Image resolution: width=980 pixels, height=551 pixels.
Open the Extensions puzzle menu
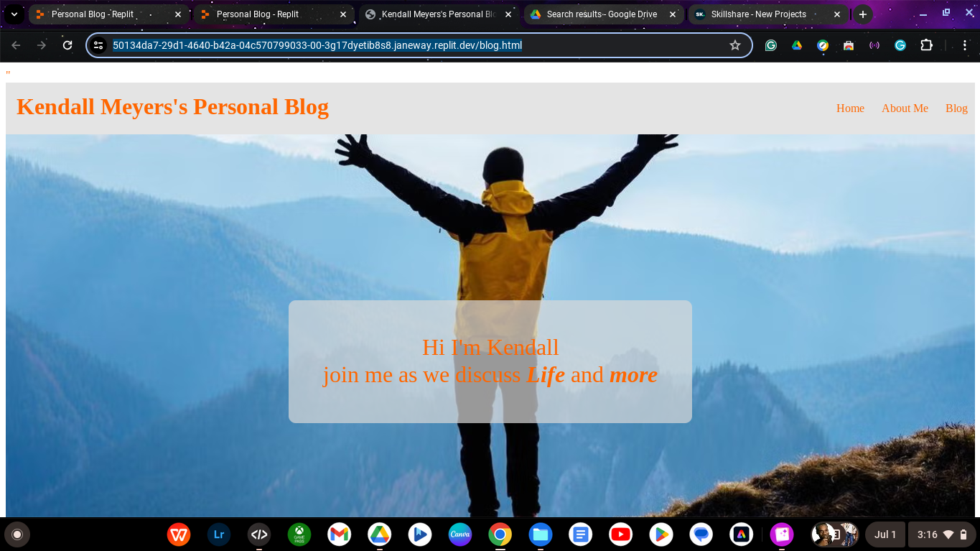click(927, 45)
